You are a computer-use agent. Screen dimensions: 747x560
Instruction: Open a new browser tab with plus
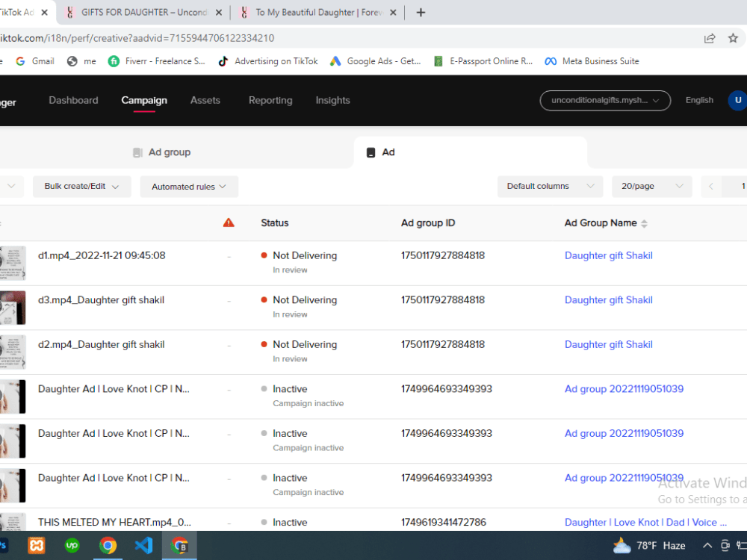[420, 13]
